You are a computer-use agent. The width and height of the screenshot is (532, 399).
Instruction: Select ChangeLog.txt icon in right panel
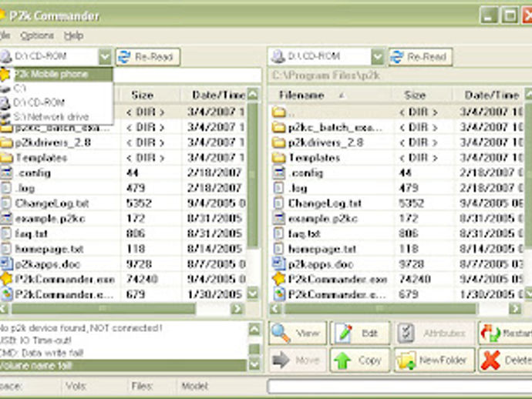coord(279,203)
